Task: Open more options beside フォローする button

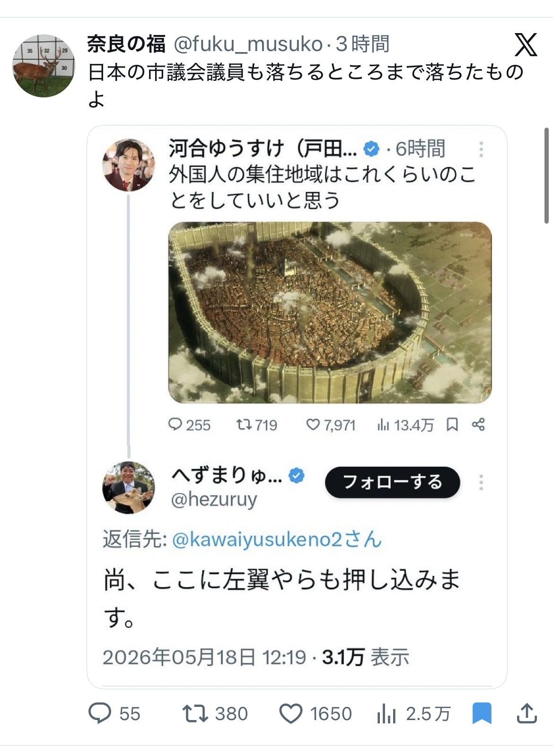Action: pyautogui.click(x=481, y=482)
